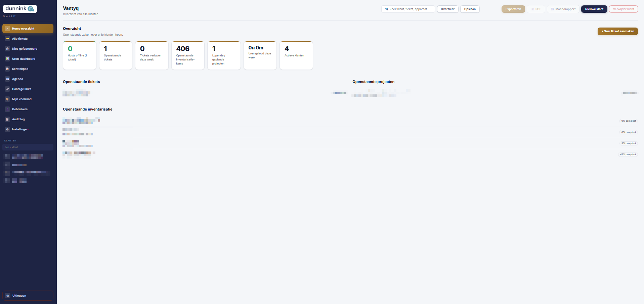Click the magnifier icon in search box

pyautogui.click(x=387, y=9)
